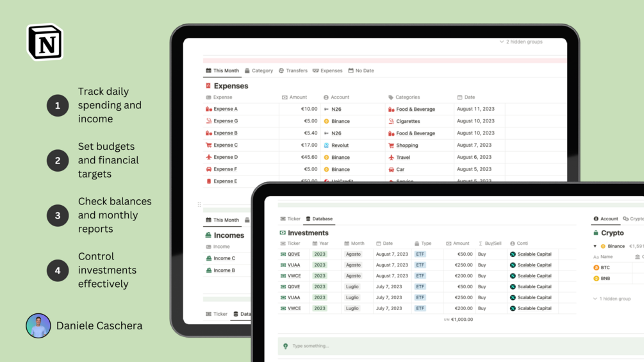
Task: Click the Investments heading icon
Action: 283,233
